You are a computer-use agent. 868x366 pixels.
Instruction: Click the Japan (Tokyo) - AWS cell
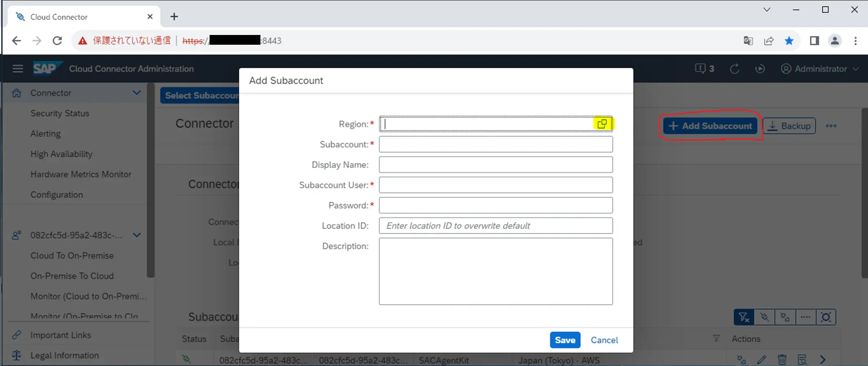[559, 360]
